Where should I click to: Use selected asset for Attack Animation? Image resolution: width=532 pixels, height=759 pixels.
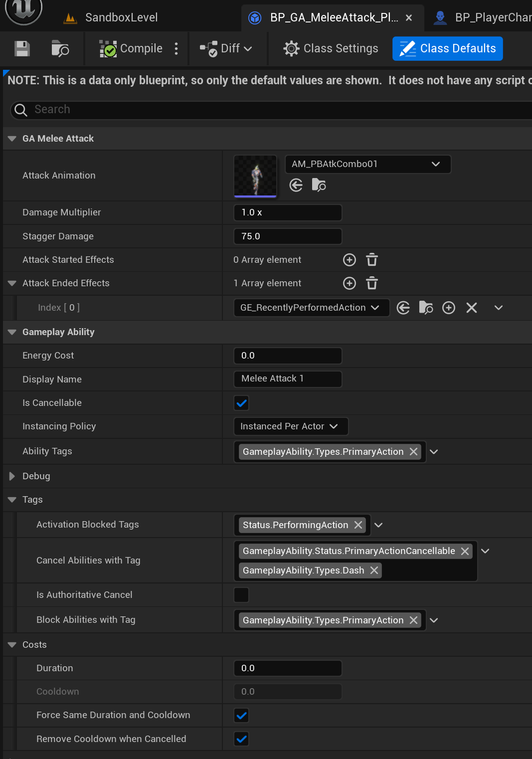tap(296, 186)
